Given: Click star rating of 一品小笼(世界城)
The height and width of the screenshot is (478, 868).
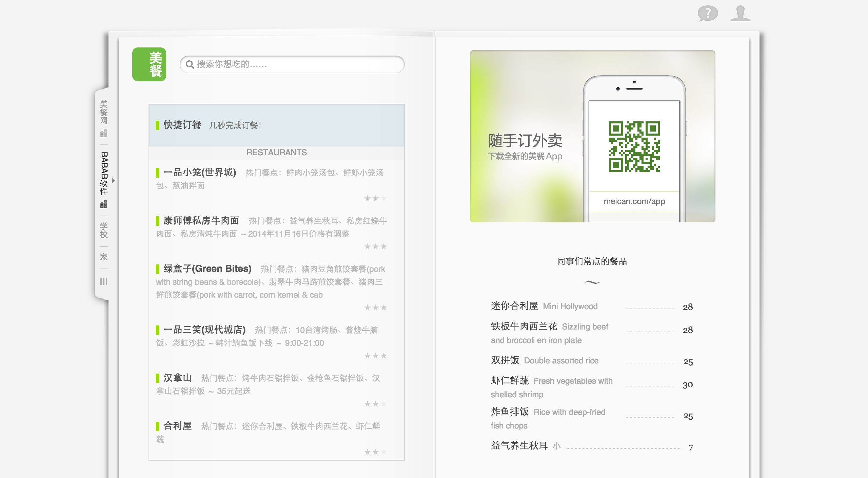Looking at the screenshot, I should 375,198.
